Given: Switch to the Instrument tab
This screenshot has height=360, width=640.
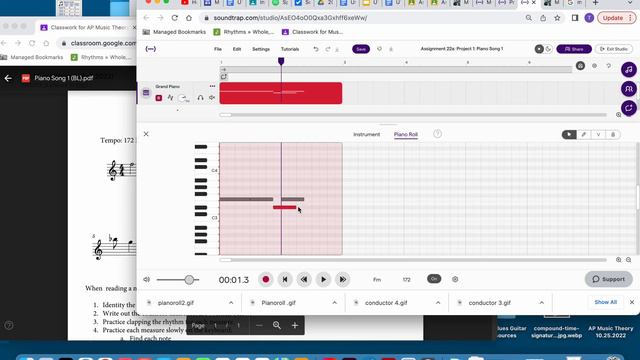Looking at the screenshot, I should tap(367, 134).
